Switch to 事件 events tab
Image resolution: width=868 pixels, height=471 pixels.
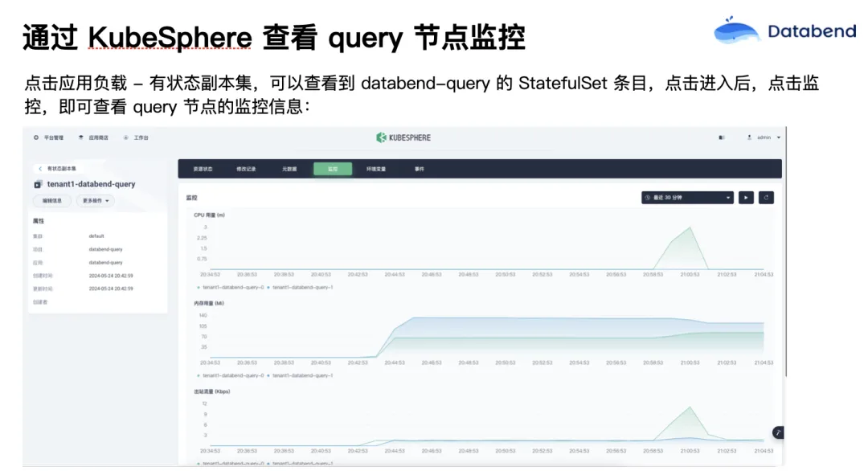[419, 169]
